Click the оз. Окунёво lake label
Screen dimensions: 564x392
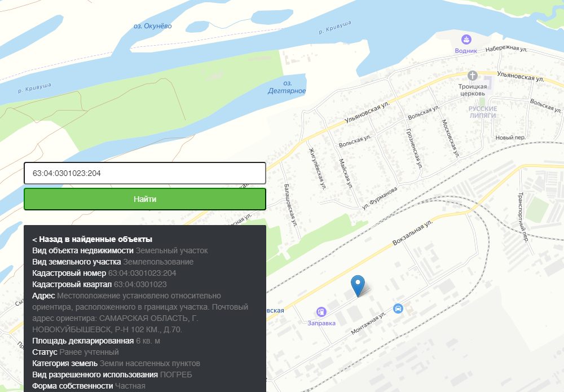[x=152, y=26]
